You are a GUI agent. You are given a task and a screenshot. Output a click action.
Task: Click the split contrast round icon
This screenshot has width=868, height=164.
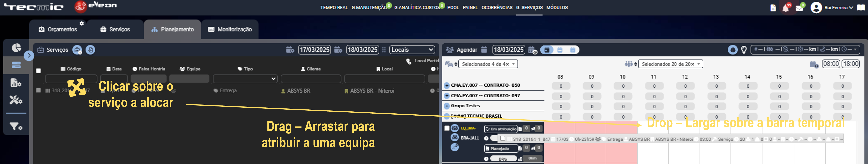(x=732, y=50)
